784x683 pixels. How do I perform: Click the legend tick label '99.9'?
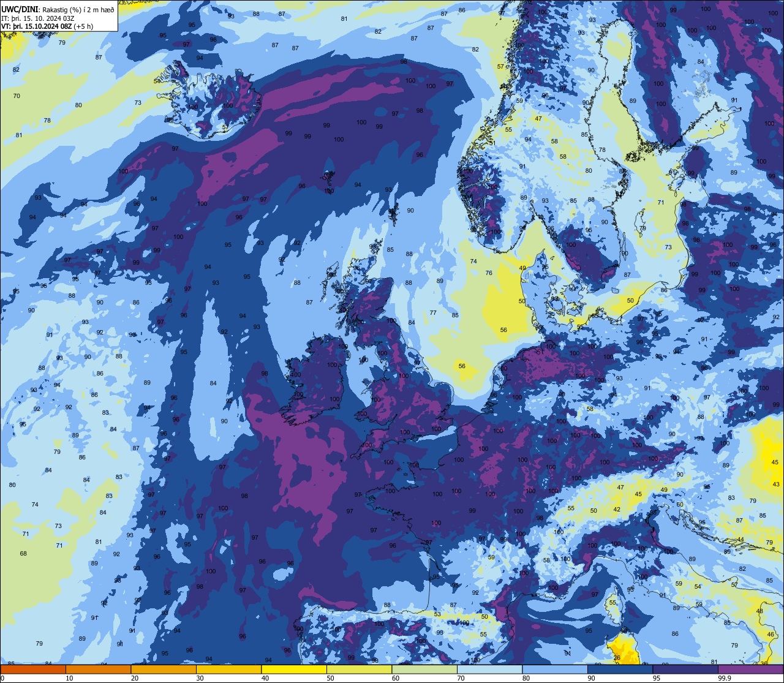[x=725, y=678]
